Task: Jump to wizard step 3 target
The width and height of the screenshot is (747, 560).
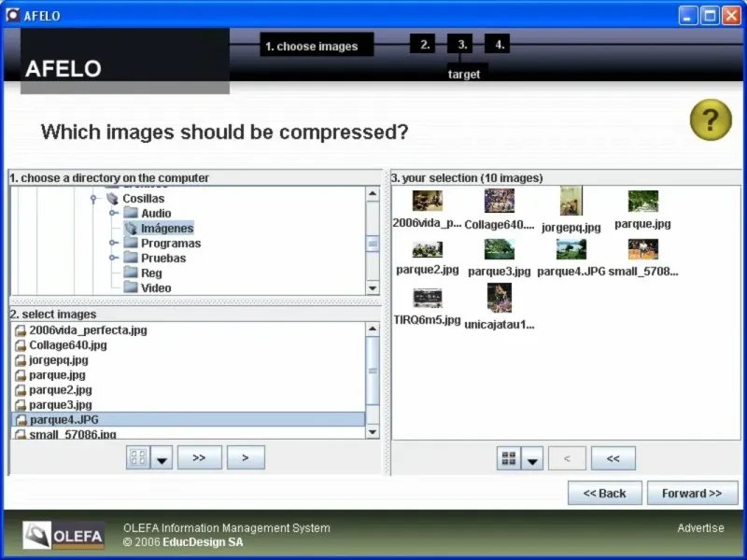Action: point(460,44)
